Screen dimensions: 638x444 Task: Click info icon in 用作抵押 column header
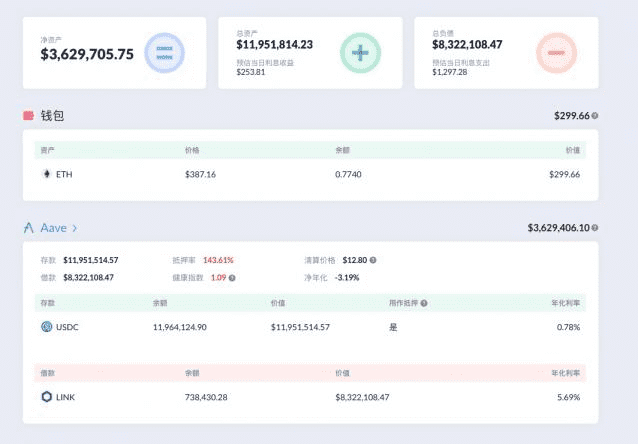click(x=424, y=303)
